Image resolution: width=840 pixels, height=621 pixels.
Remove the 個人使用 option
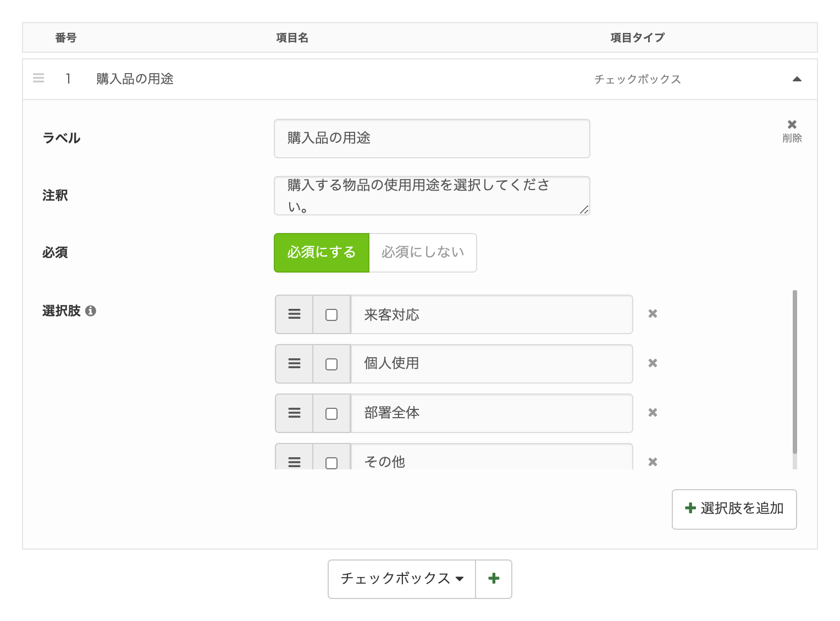(x=653, y=363)
